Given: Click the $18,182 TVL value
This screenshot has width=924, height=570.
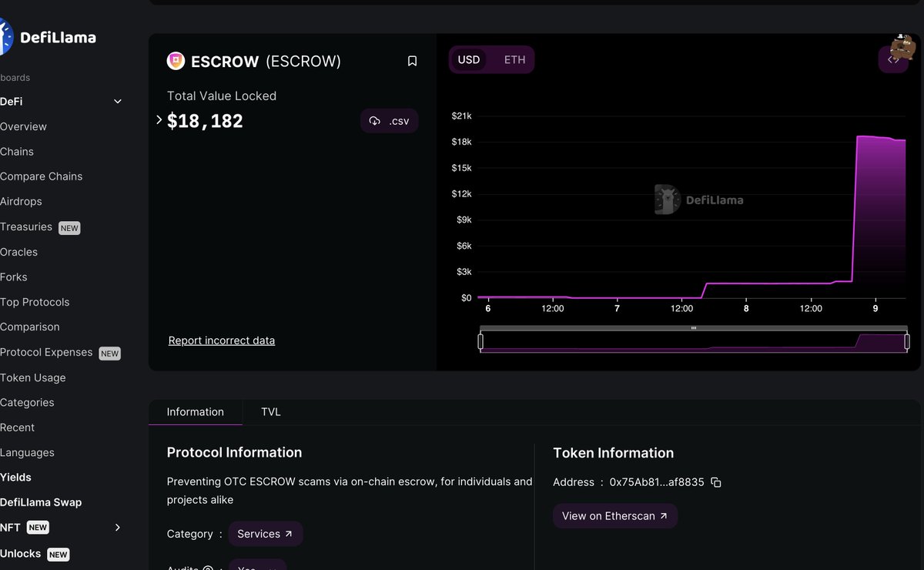Looking at the screenshot, I should click(205, 121).
